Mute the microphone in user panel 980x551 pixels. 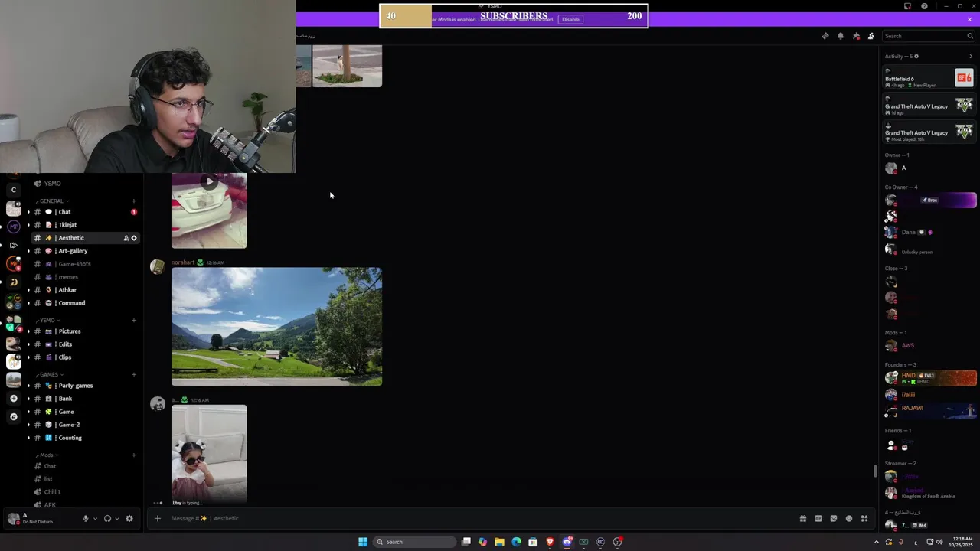tap(86, 518)
